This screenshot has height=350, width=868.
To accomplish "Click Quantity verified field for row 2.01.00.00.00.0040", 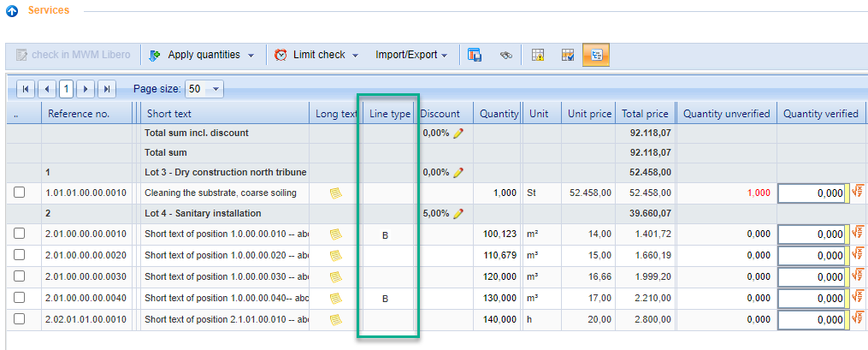I will [811, 298].
